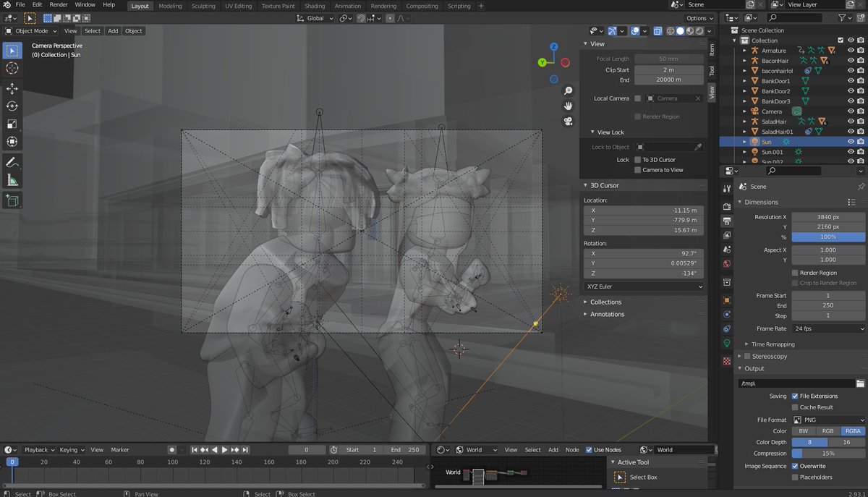Screen dimensions: 868x497
Task: Toggle the Stereoscopy checkbox
Action: (747, 357)
